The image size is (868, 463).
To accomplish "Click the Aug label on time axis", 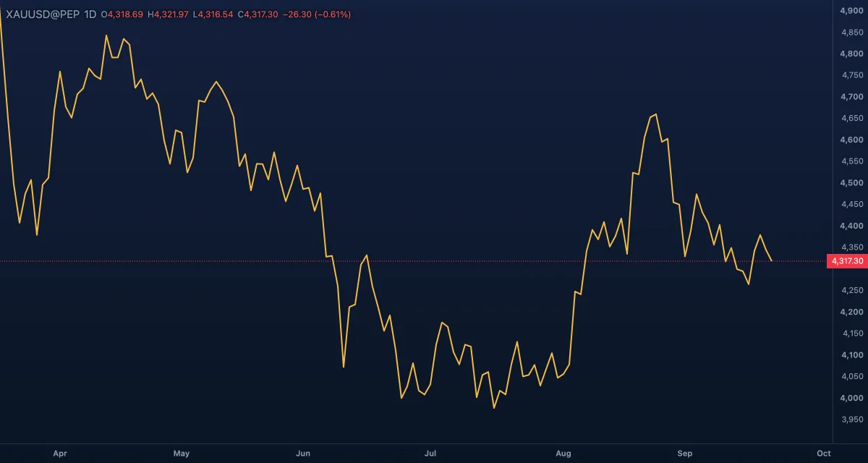I will click(x=563, y=454).
